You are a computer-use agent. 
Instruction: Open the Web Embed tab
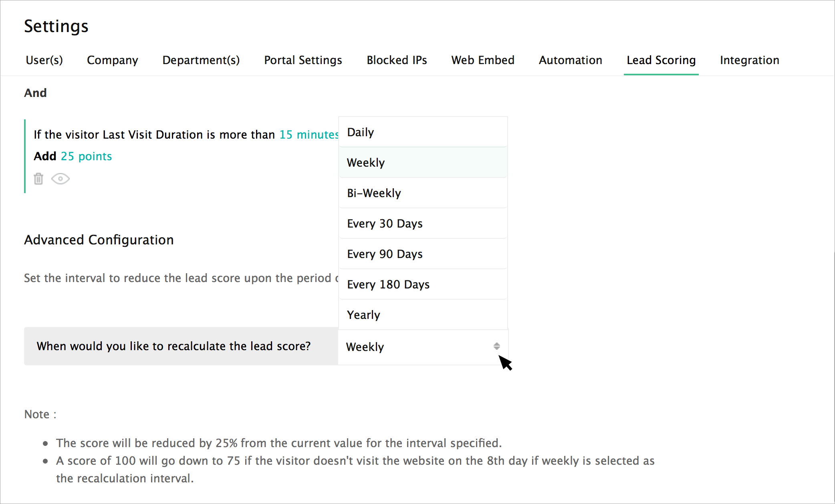pos(482,60)
